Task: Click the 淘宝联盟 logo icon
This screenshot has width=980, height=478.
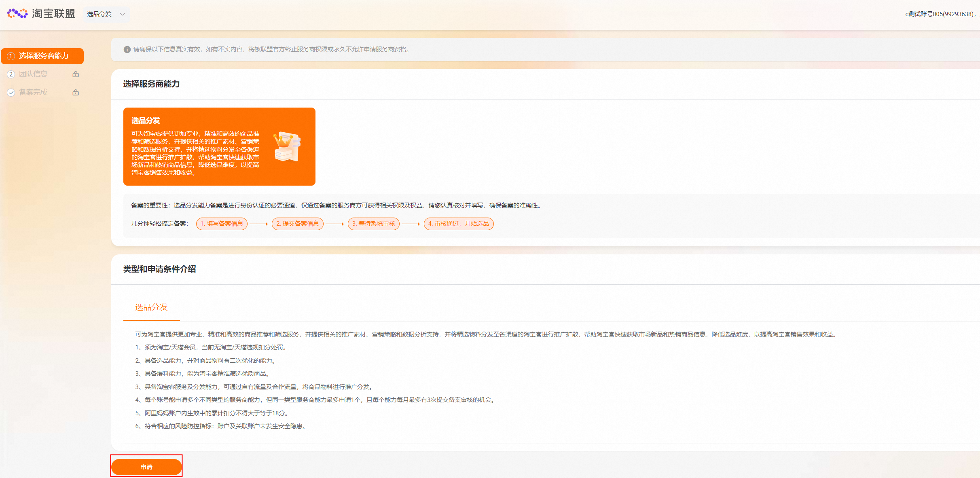Action: pyautogui.click(x=17, y=13)
